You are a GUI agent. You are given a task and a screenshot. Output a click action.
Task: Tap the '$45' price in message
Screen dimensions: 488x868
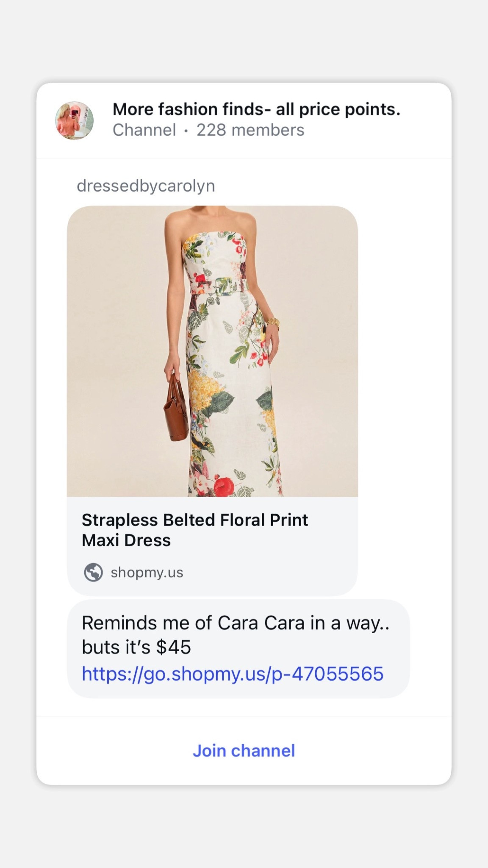coord(174,647)
